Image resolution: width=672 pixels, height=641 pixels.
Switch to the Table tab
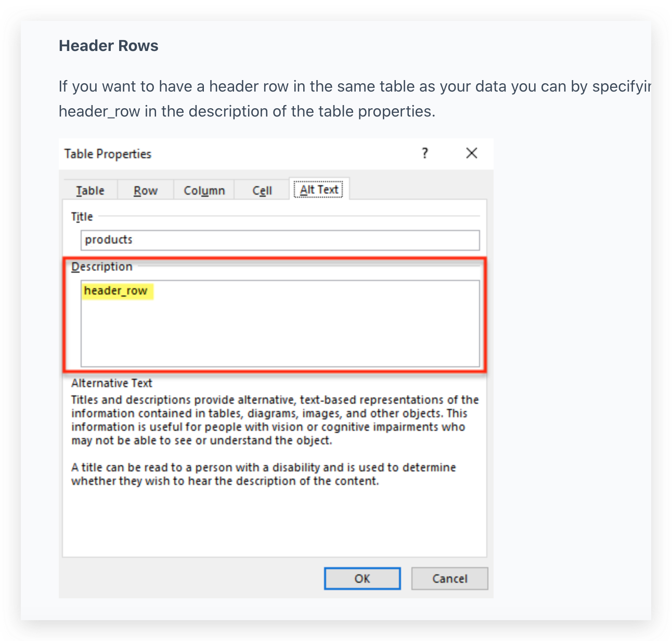(90, 190)
